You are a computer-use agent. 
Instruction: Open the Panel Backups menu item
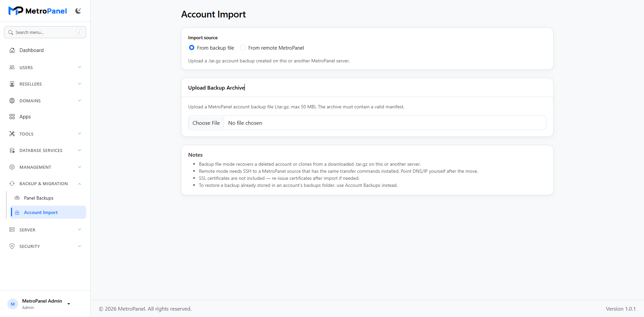(48, 198)
